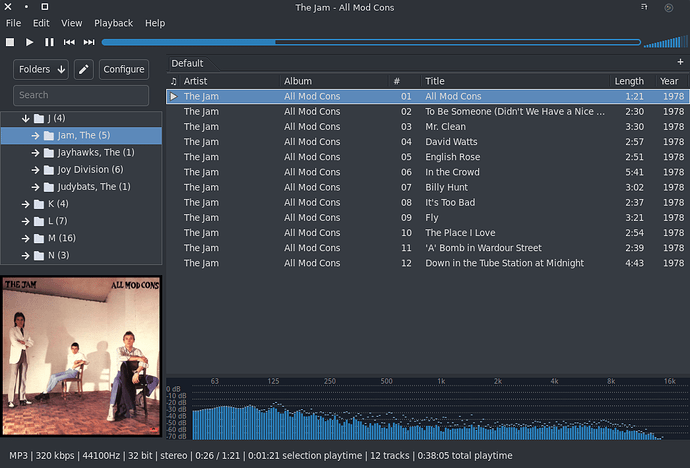Skip to the previous track
This screenshot has height=468, width=690.
[x=69, y=42]
